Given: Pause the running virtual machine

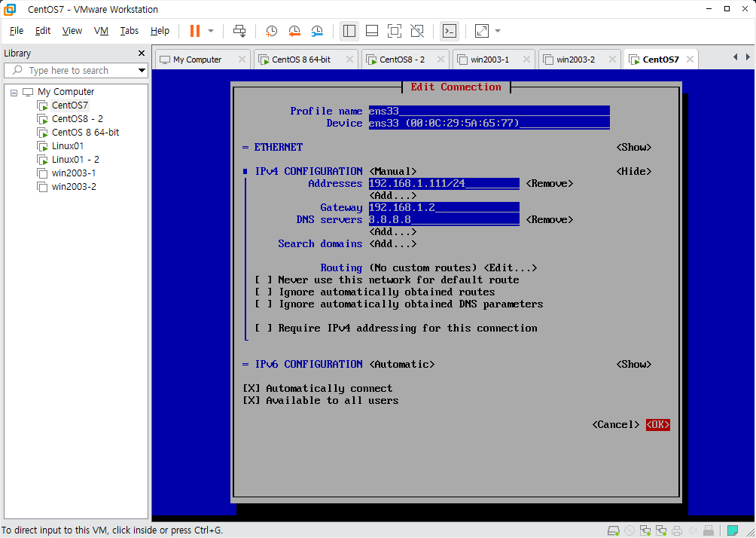Looking at the screenshot, I should pyautogui.click(x=195, y=31).
